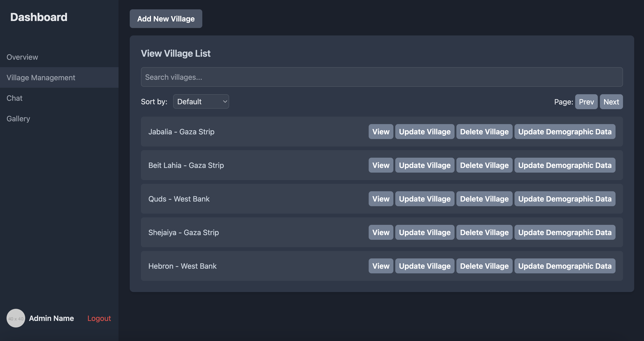
Task: Click the admin avatar placeholder
Action: (16, 318)
